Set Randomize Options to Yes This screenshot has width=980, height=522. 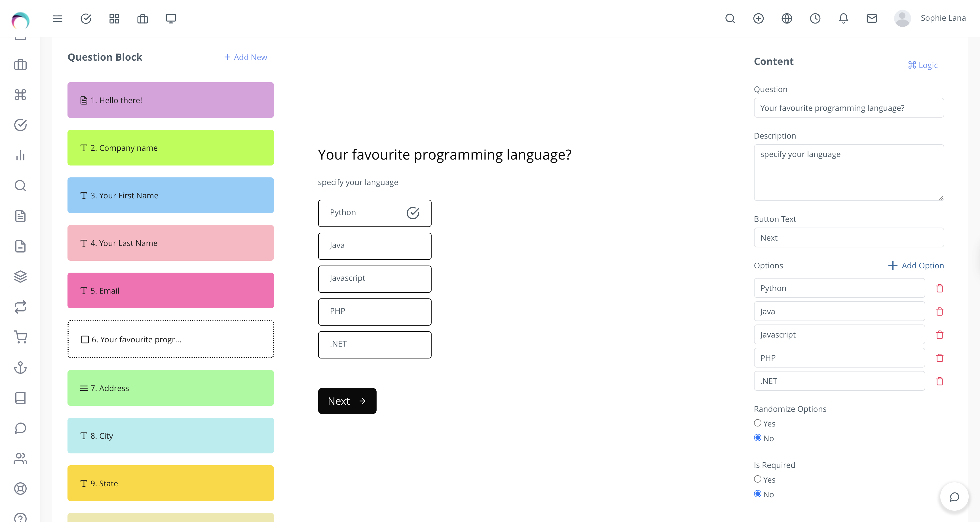[x=757, y=423]
